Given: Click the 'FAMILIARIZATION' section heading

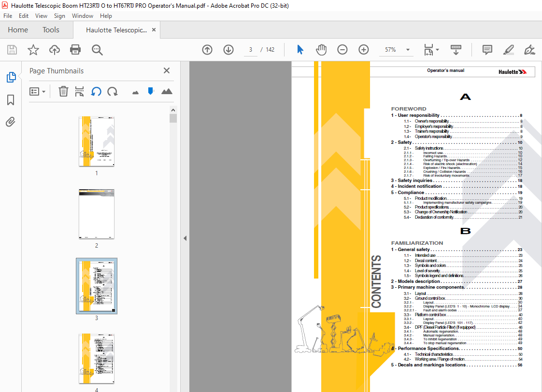Looking at the screenshot, I should 417,243.
